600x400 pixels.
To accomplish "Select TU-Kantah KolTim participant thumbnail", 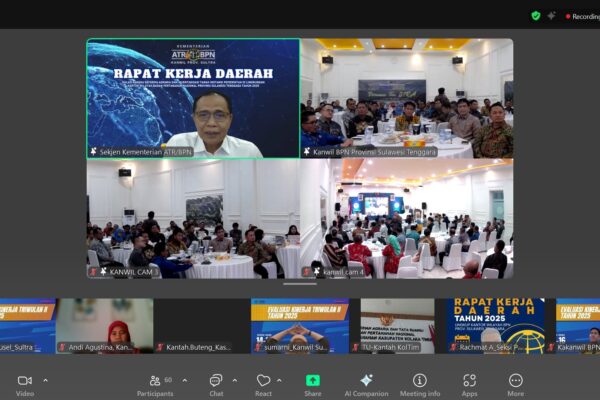I will 398,326.
